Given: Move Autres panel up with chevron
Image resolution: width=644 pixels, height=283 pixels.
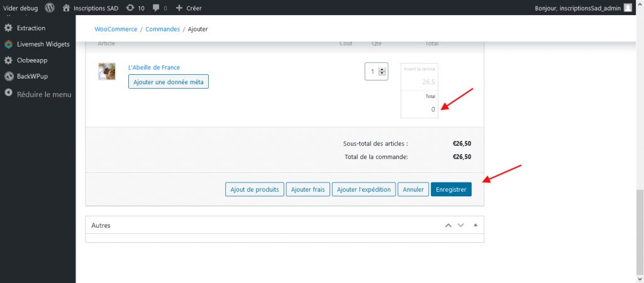Looking at the screenshot, I should [448, 225].
